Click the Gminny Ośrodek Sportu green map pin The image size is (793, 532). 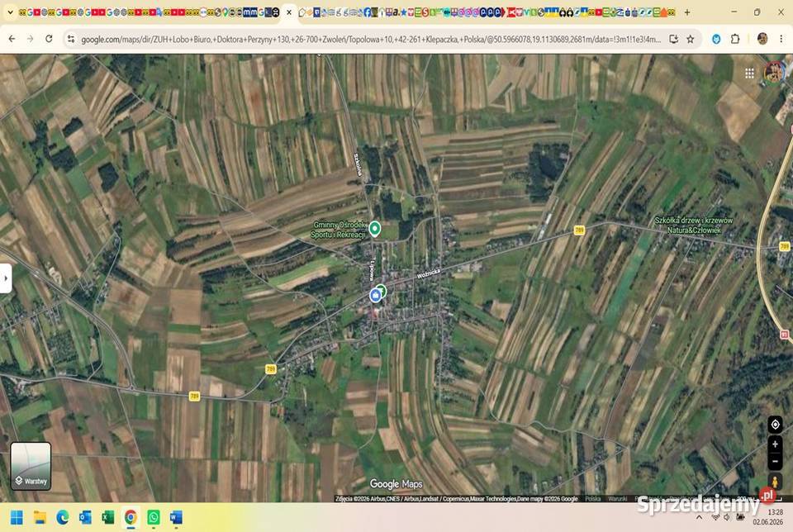click(374, 229)
